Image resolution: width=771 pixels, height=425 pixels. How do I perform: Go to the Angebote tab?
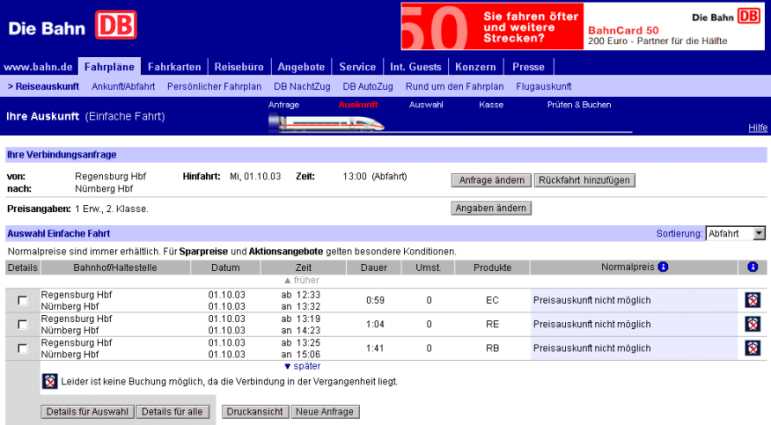[301, 67]
